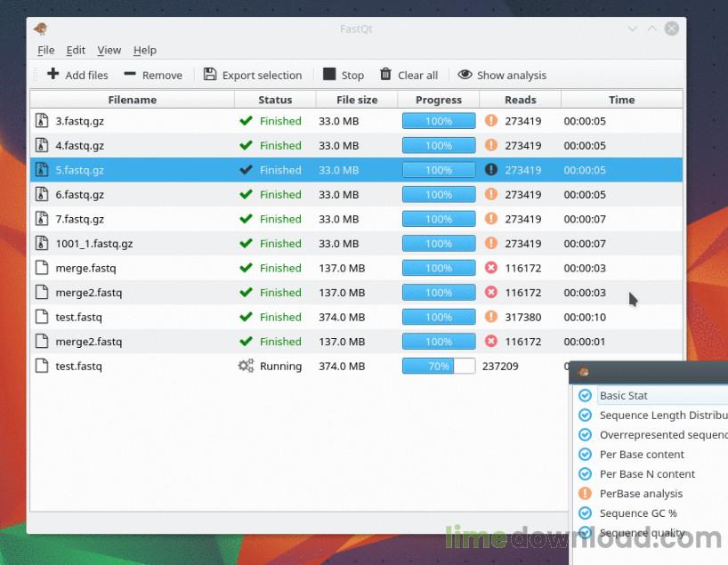Open the View menu
Image resolution: width=728 pixels, height=565 pixels.
click(109, 50)
